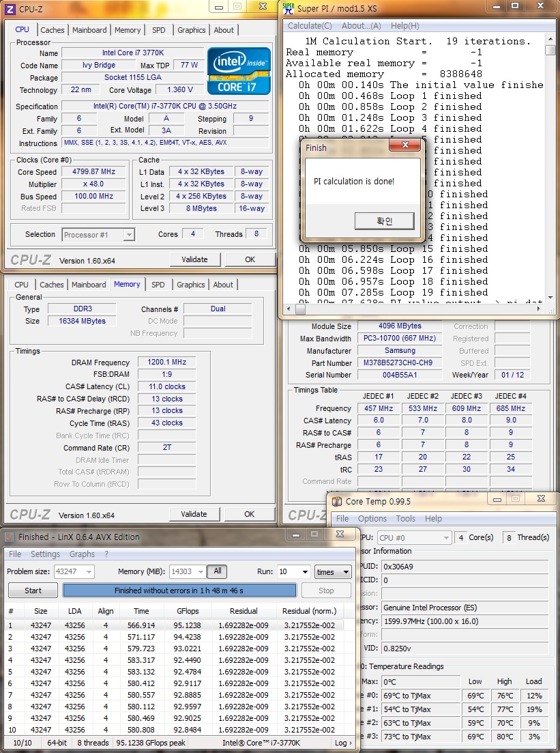
Task: Click the Super PI title bar icon
Action: pos(289,8)
